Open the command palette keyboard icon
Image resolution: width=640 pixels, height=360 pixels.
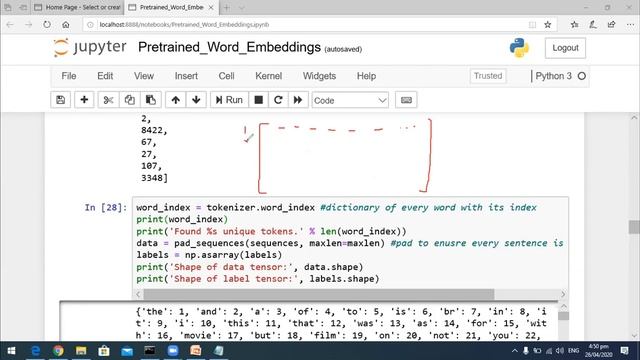(x=406, y=100)
